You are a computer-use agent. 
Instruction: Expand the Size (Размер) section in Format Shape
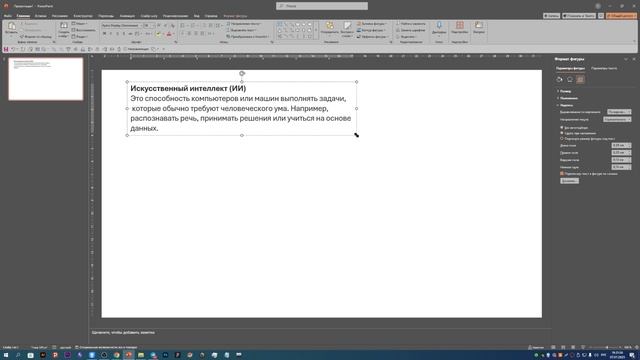click(565, 91)
